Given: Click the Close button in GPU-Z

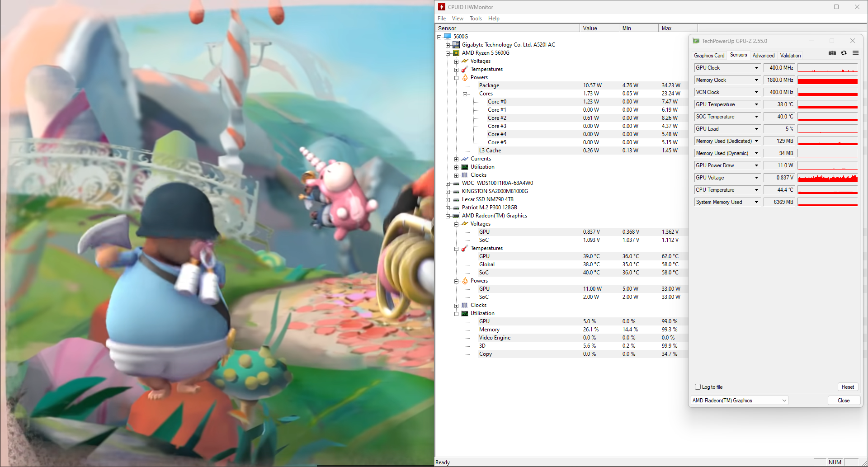Looking at the screenshot, I should point(844,401).
